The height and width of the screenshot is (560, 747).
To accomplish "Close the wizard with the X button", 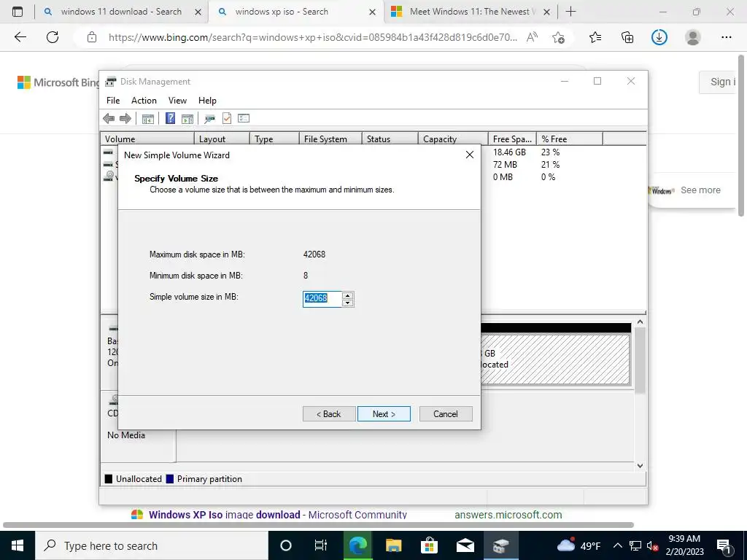I will click(x=470, y=155).
